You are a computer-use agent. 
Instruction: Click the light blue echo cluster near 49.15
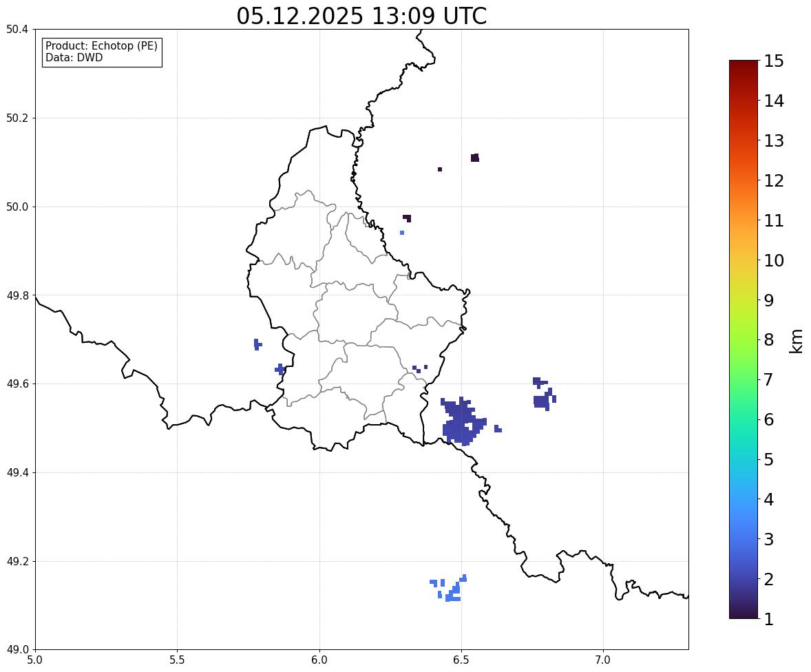tap(449, 588)
